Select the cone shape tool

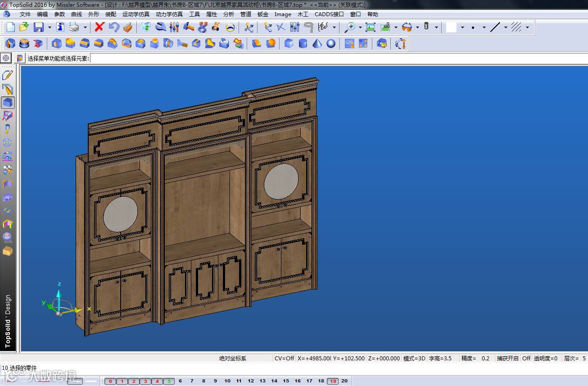[x=317, y=44]
